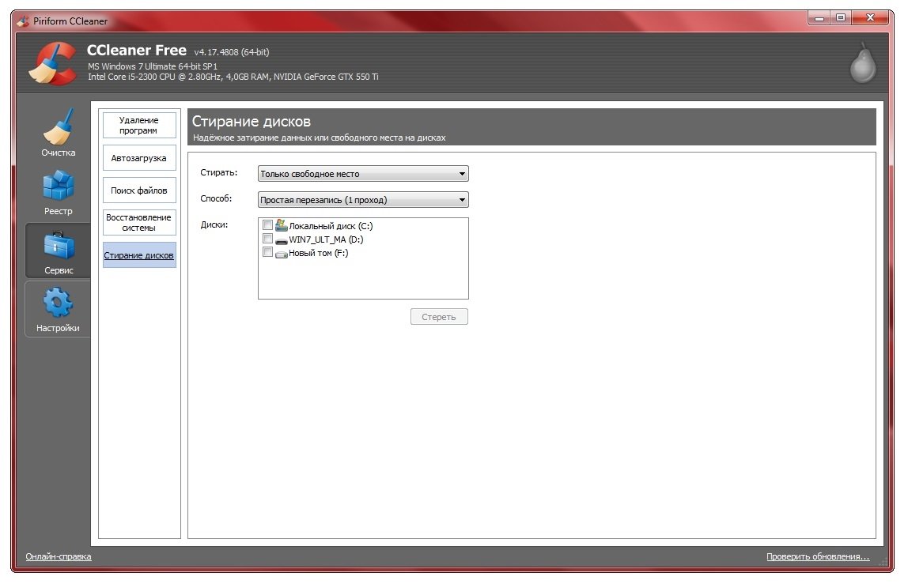
Task: Select the Сервис toolbox icon
Action: pos(59,245)
